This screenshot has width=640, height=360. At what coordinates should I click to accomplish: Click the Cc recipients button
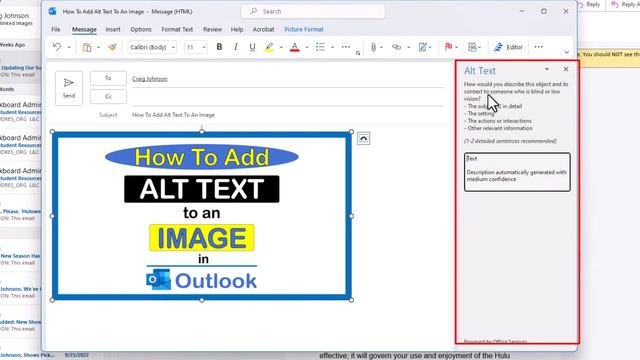tap(108, 97)
